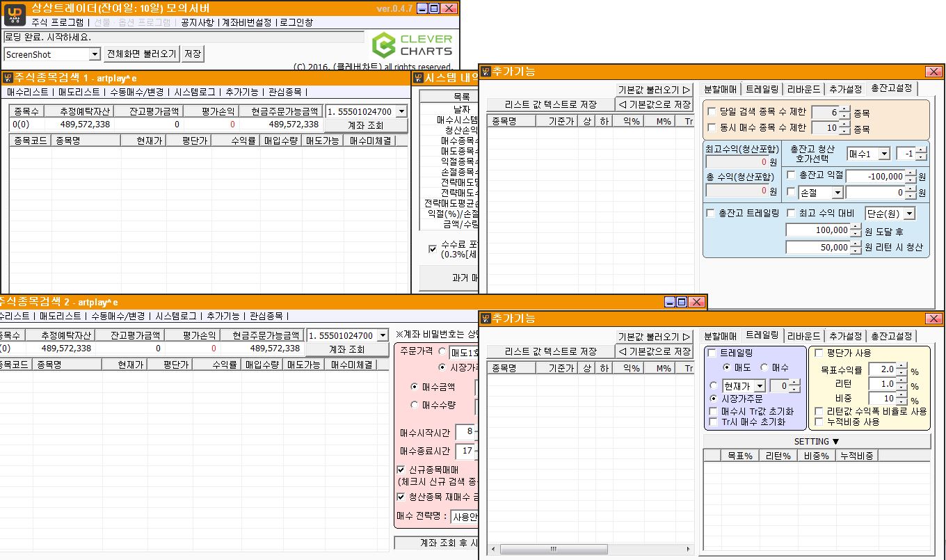946x560 pixels.
Task: Open 시스템로그 in 주식종목검색 1
Action: [195, 92]
